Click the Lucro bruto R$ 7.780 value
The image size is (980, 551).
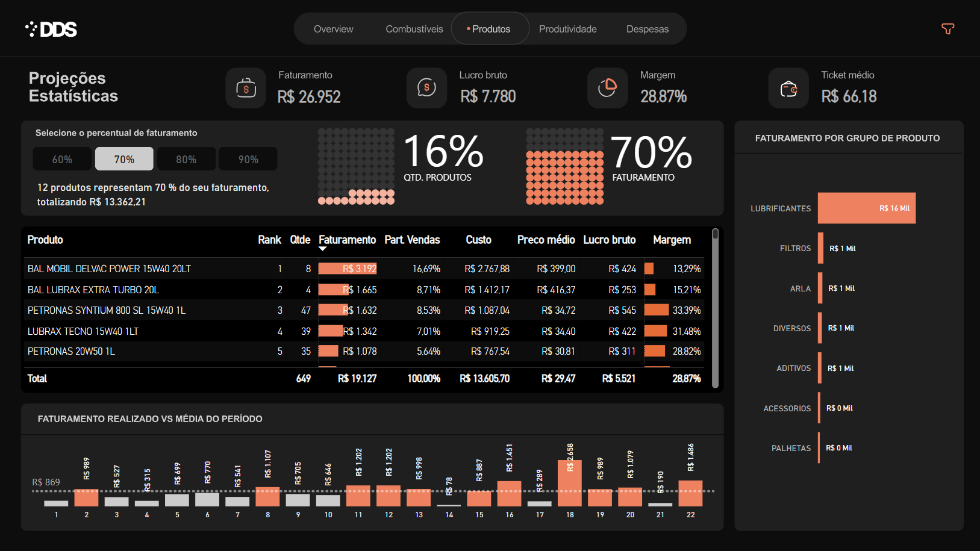(x=488, y=96)
